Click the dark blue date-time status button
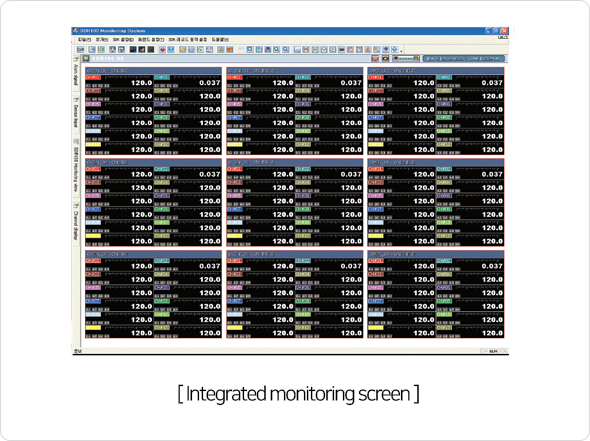590x441 pixels. (x=463, y=59)
